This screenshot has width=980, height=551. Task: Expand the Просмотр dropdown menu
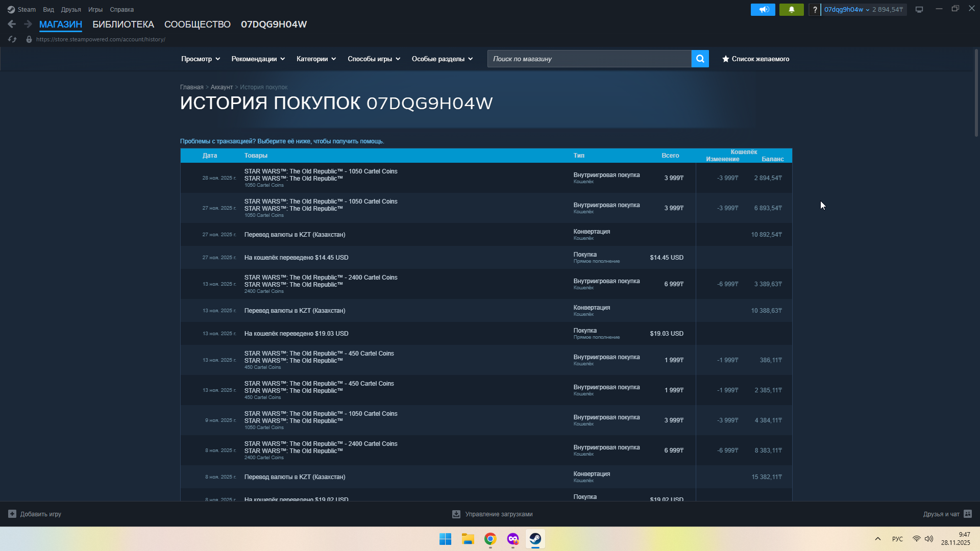pos(201,59)
